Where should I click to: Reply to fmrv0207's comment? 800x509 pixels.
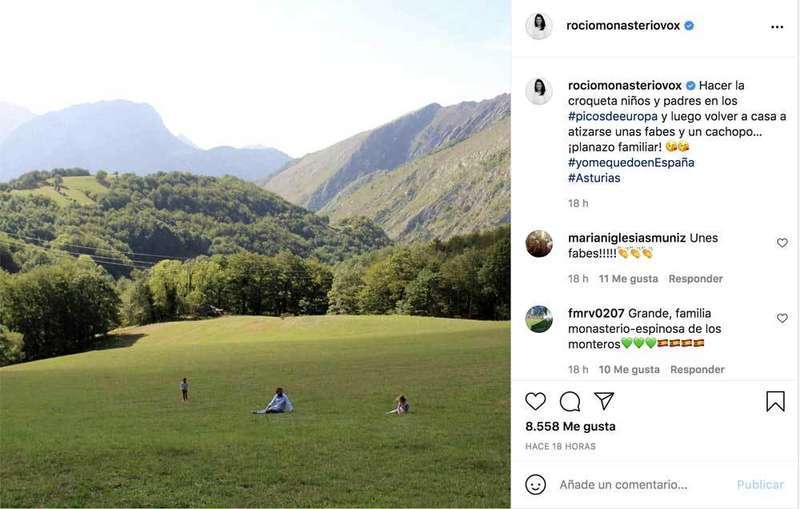(x=697, y=370)
